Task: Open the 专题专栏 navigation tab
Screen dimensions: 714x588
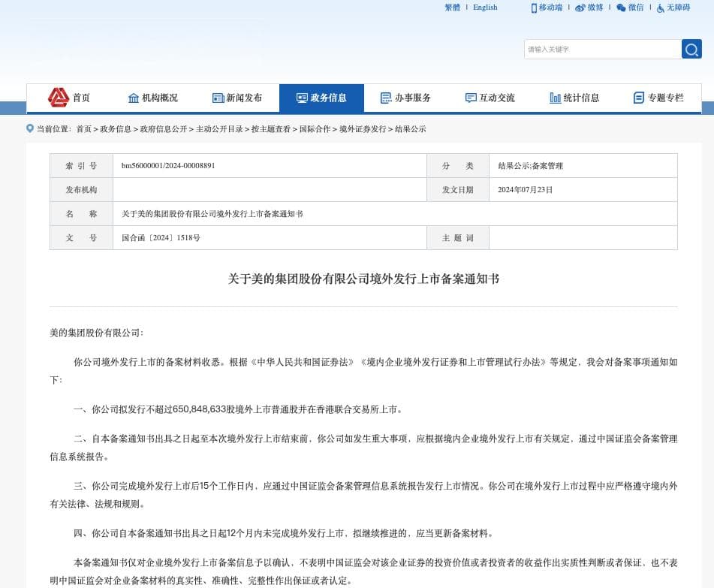Action: coord(659,98)
